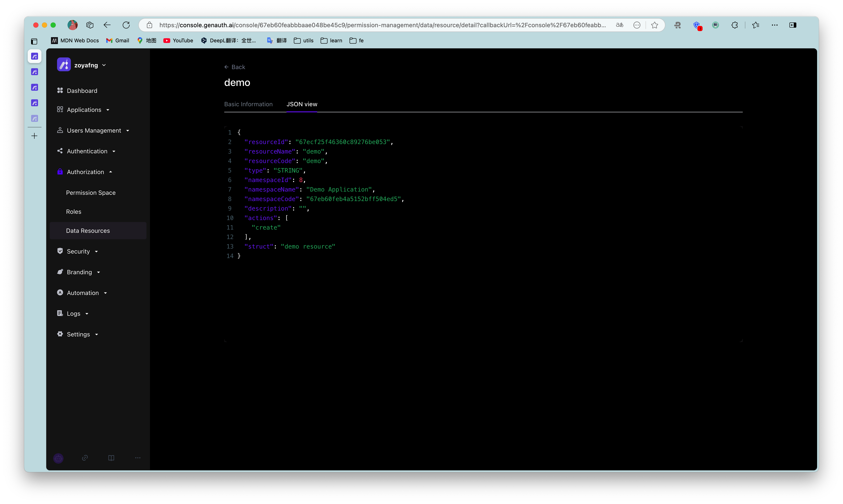Image resolution: width=843 pixels, height=504 pixels.
Task: Click the add workspace plus button
Action: 34,136
